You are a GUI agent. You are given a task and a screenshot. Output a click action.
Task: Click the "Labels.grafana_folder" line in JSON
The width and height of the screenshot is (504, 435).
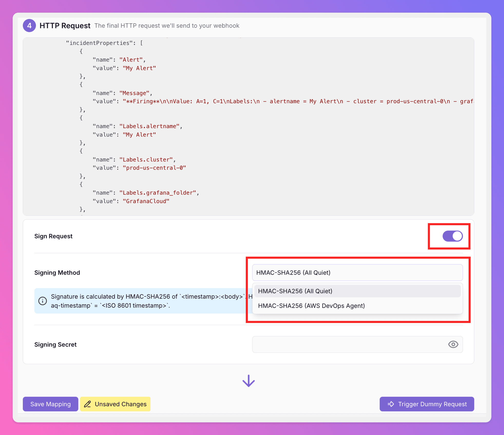point(146,193)
